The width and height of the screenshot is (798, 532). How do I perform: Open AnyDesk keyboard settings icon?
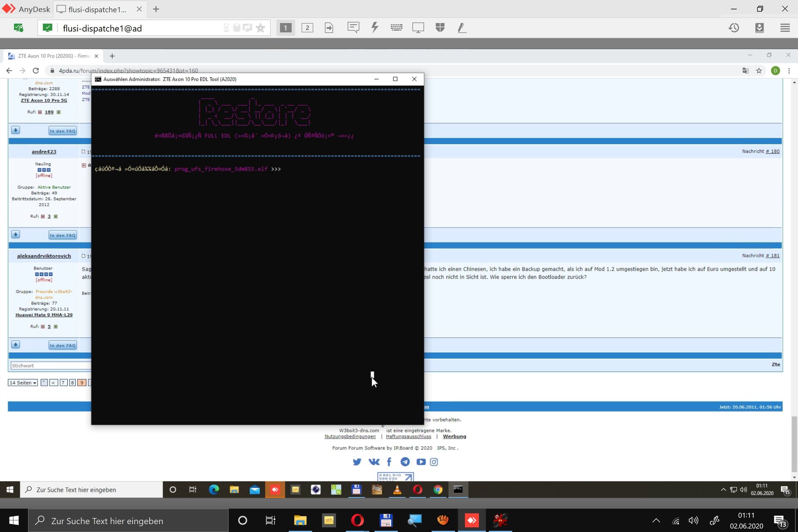[397, 28]
